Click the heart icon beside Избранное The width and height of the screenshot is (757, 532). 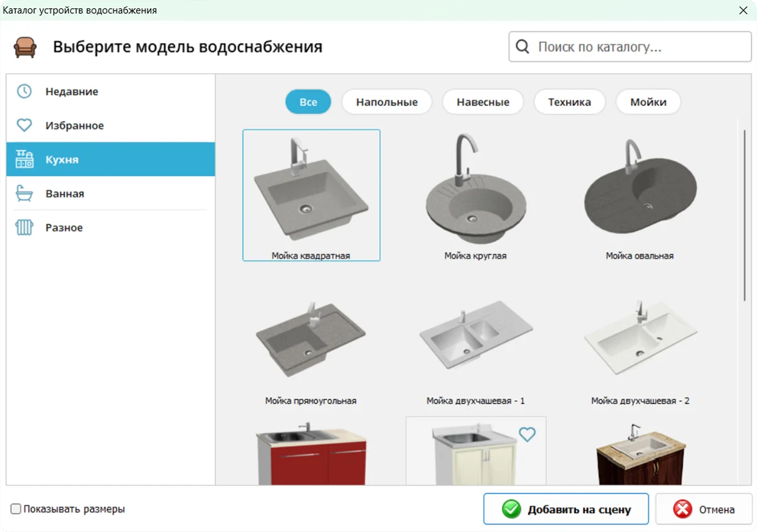pyautogui.click(x=24, y=125)
